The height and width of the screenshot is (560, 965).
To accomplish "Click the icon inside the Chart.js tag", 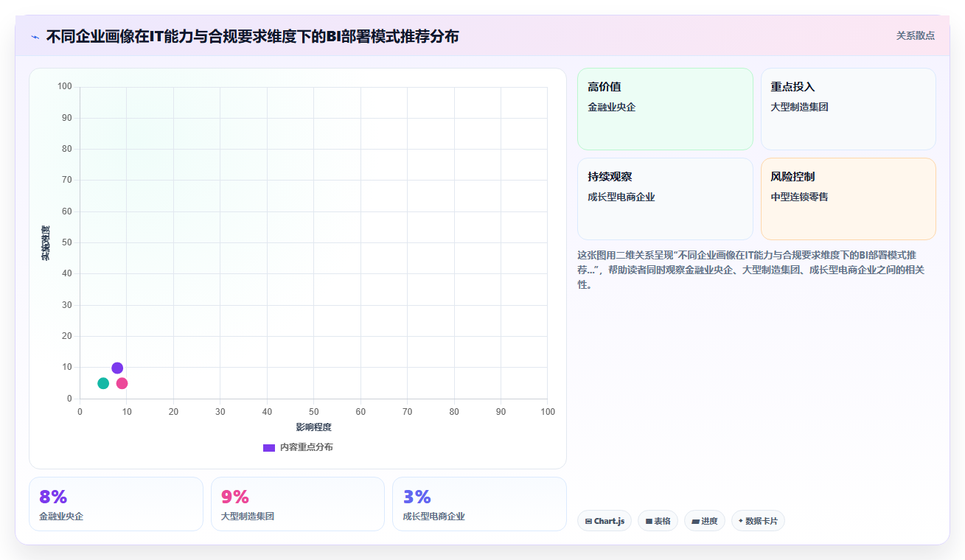I will (x=588, y=521).
